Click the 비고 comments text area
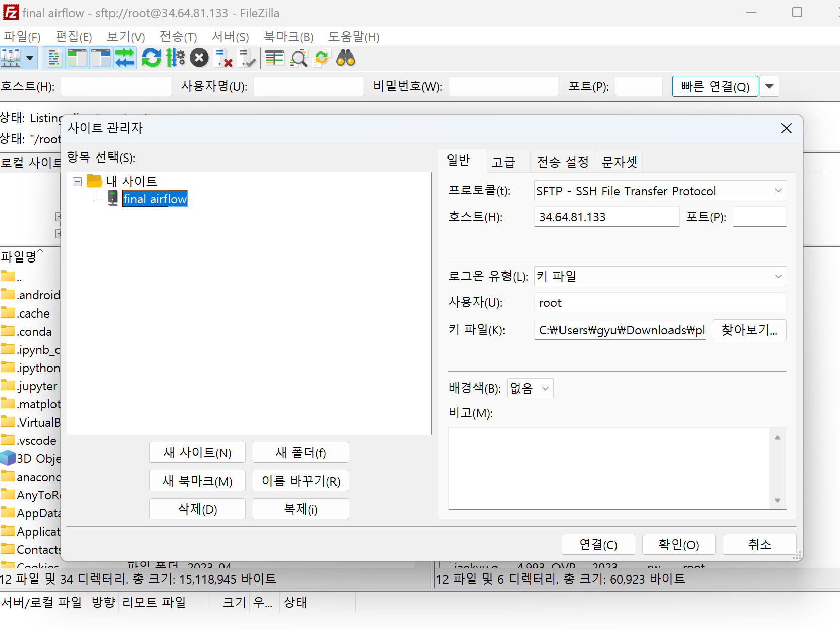This screenshot has width=840, height=629. click(x=609, y=468)
